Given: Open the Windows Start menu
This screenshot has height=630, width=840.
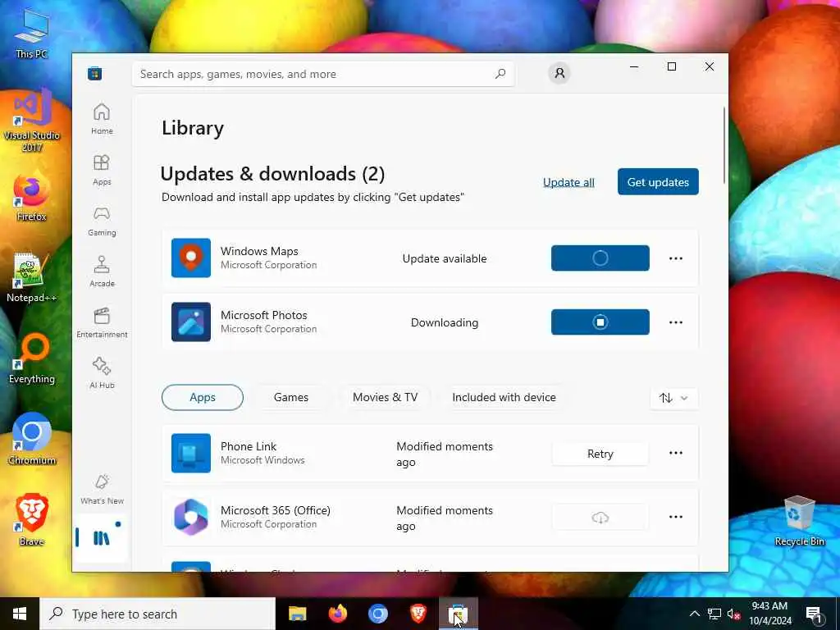Looking at the screenshot, I should (20, 614).
